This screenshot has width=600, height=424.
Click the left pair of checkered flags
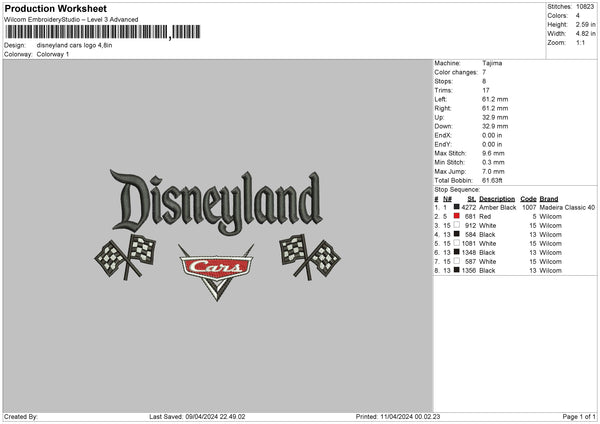click(x=125, y=257)
